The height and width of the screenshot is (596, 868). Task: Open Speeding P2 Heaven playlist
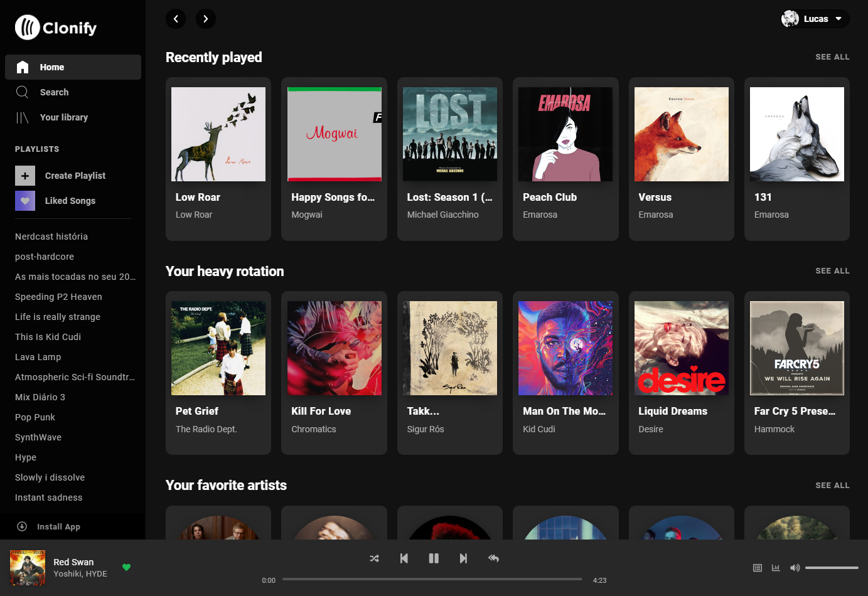click(x=58, y=297)
